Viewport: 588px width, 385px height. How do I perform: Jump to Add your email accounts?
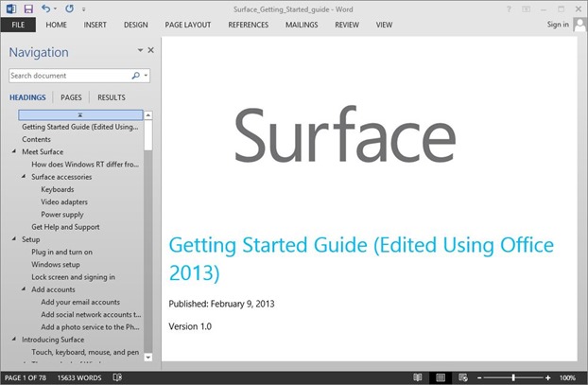pyautogui.click(x=80, y=302)
